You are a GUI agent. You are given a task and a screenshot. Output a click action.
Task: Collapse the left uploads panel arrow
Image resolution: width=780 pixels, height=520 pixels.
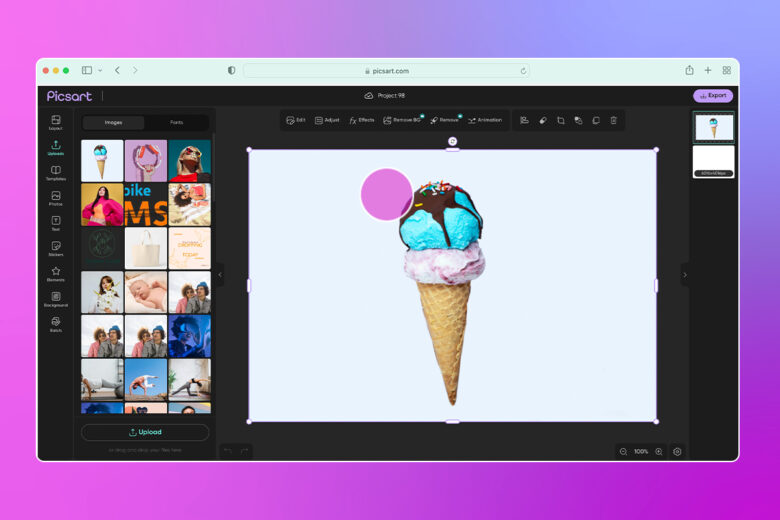220,274
